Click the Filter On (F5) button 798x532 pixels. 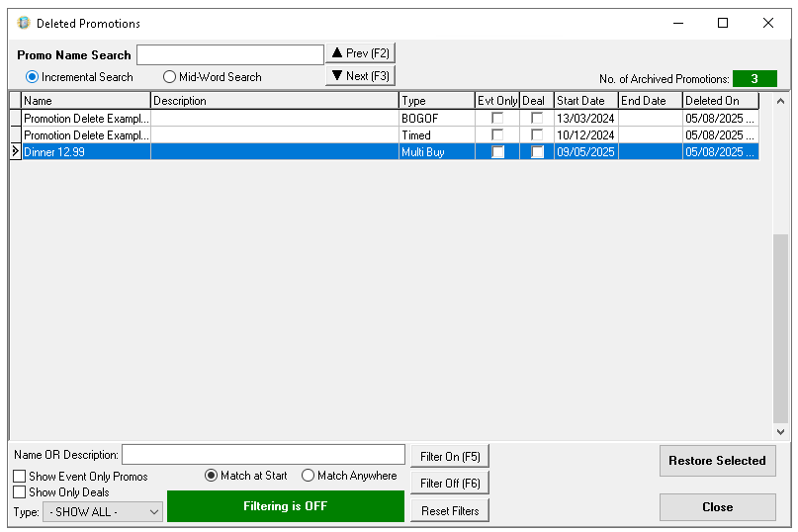[450, 457]
